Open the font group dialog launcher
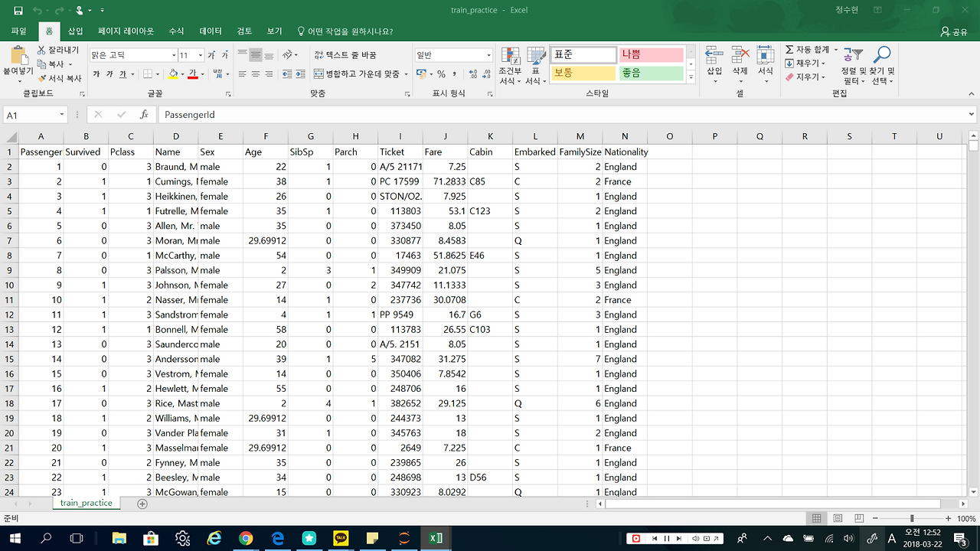Screen dimensions: 980x551 point(228,94)
